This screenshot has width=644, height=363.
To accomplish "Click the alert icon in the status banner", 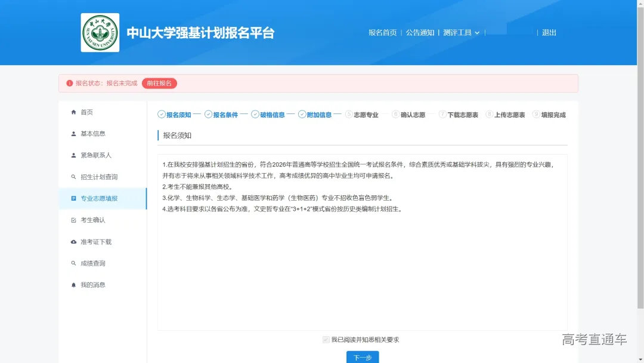I will click(x=70, y=83).
